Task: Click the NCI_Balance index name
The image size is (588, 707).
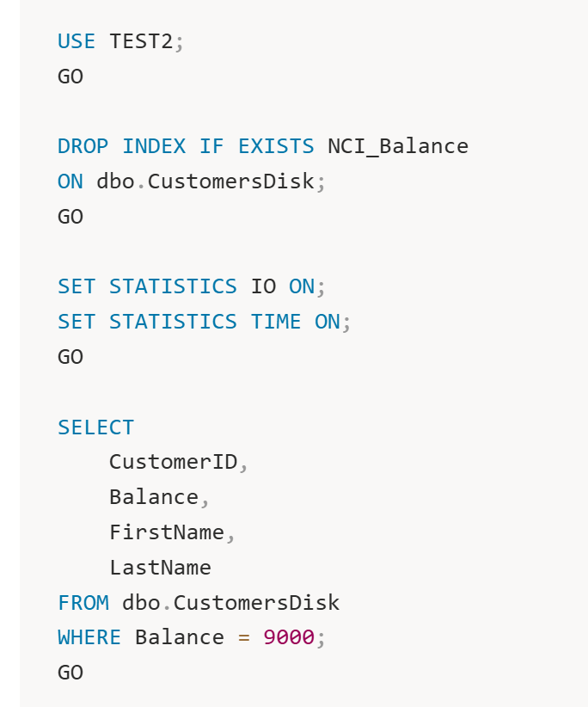Action: 398,146
